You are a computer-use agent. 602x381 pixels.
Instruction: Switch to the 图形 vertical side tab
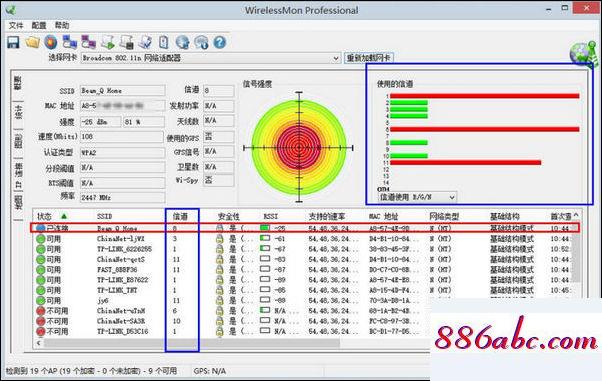tap(18, 141)
